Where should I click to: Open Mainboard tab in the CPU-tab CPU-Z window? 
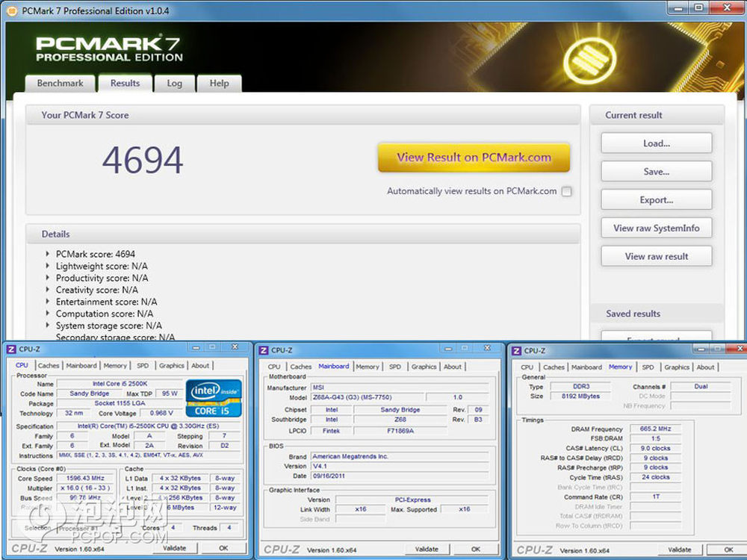pyautogui.click(x=81, y=366)
